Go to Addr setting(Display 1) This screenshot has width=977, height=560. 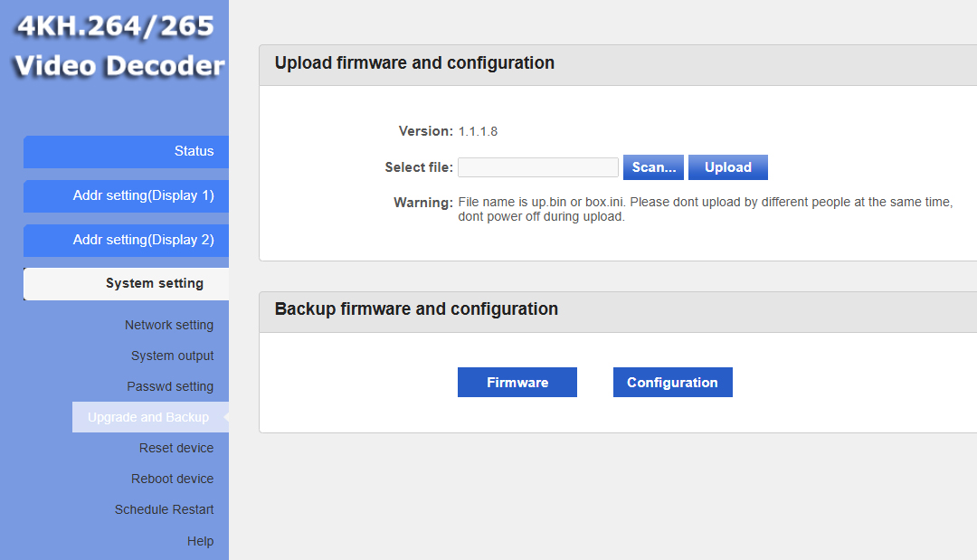126,195
